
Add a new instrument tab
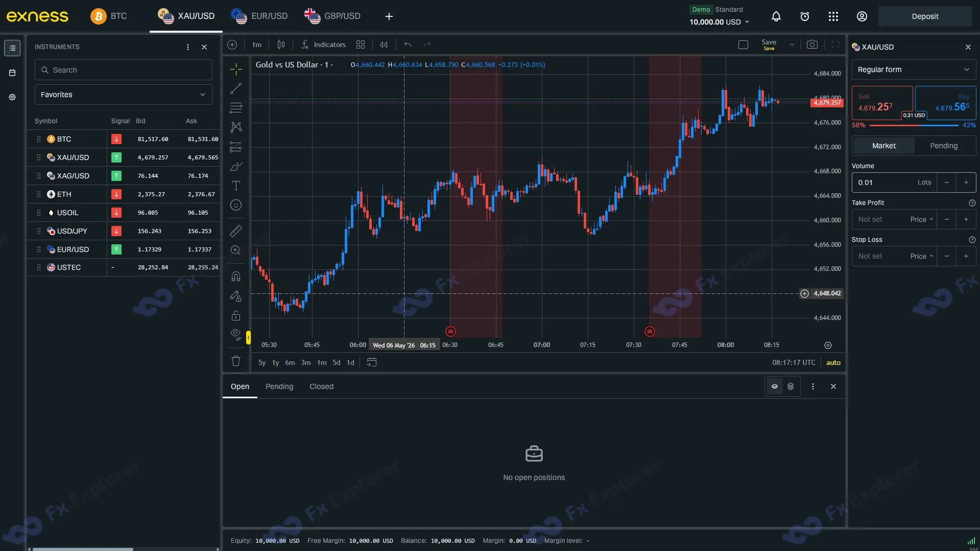point(389,16)
